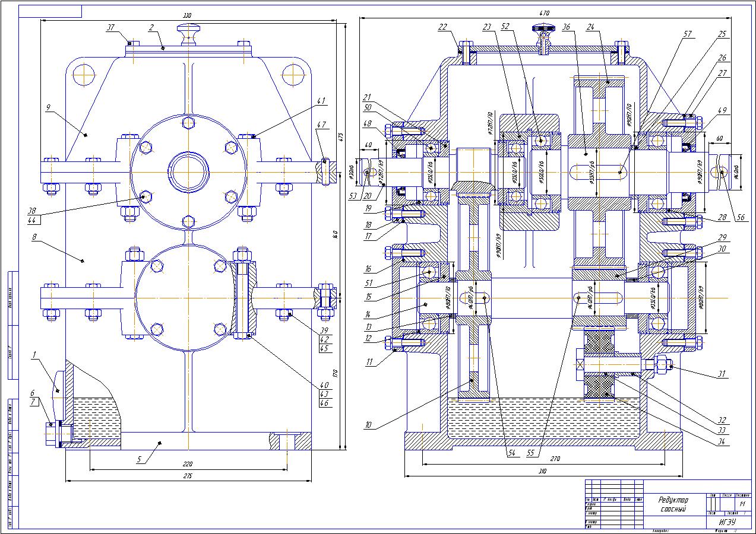The height and width of the screenshot is (534, 756).
Task: Click the 310 base length dimension
Action: pos(542,471)
